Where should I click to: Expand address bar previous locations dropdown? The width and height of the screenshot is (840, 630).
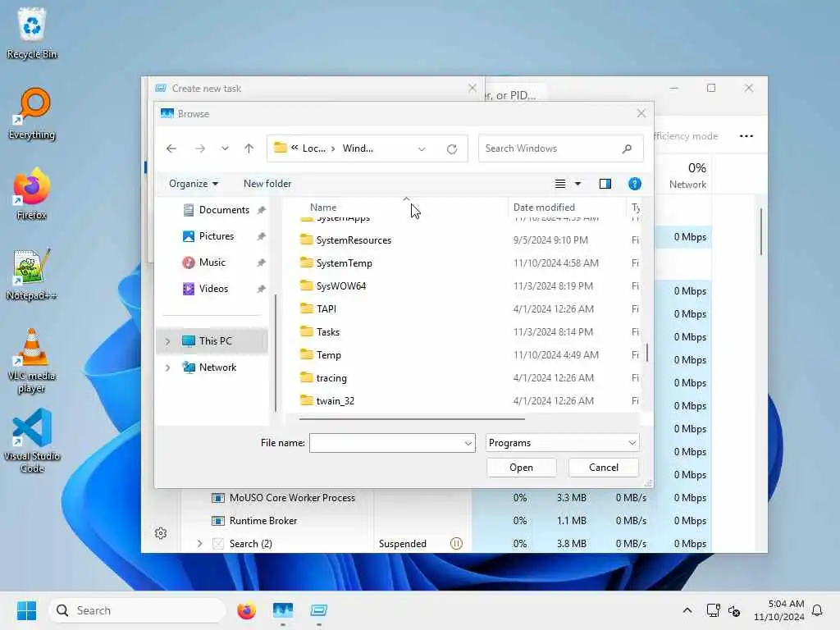422,149
